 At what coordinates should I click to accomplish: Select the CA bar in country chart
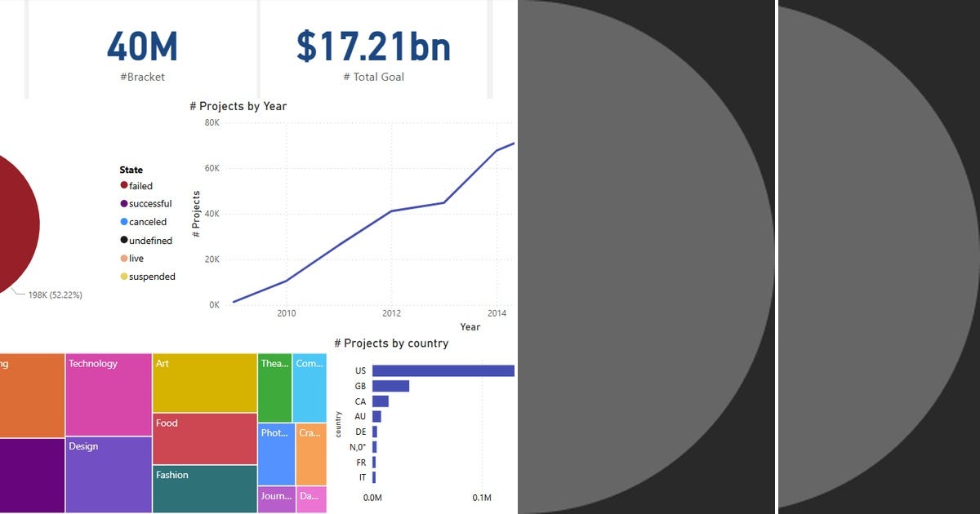(x=381, y=401)
